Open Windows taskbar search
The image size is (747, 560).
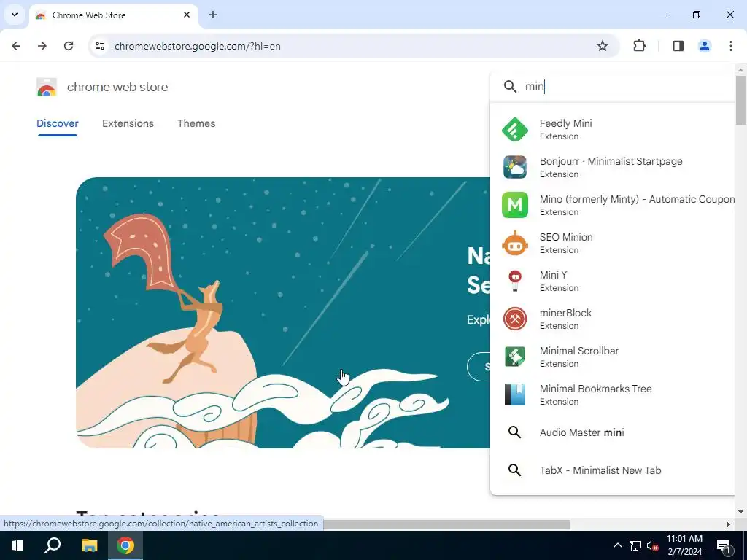coord(53,545)
